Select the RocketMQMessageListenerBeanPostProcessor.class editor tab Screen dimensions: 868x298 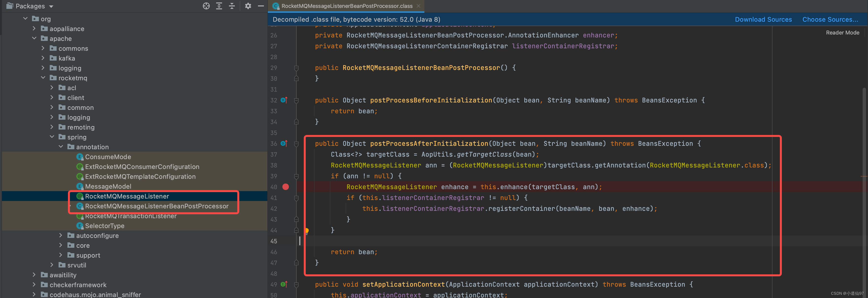click(347, 6)
